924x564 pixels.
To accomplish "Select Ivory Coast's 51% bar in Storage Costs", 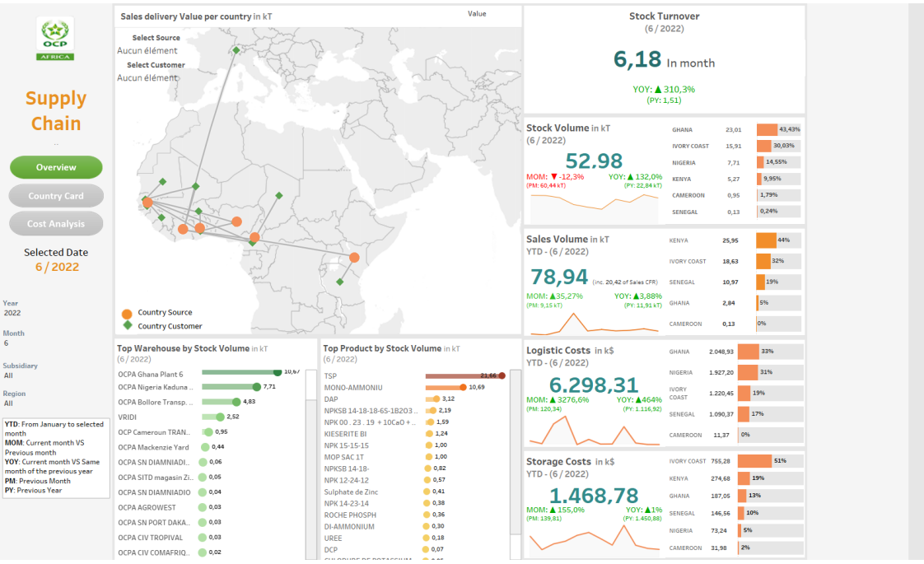I will point(754,461).
